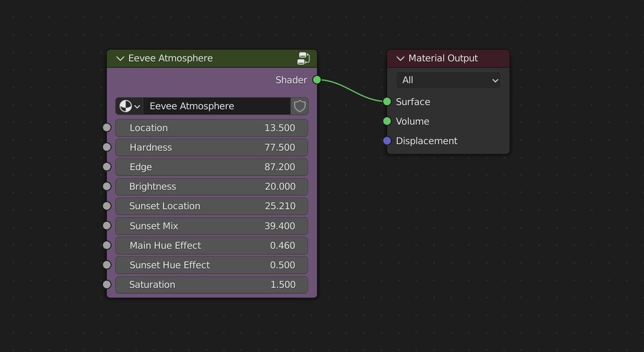This screenshot has height=352, width=644.
Task: Click the Brightness value slider
Action: point(211,187)
